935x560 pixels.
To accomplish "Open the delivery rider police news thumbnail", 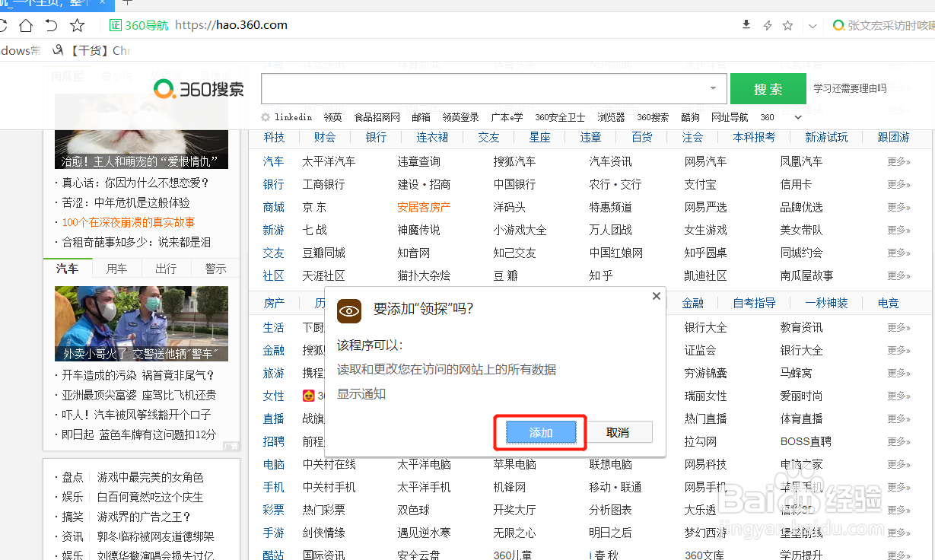I will (142, 323).
